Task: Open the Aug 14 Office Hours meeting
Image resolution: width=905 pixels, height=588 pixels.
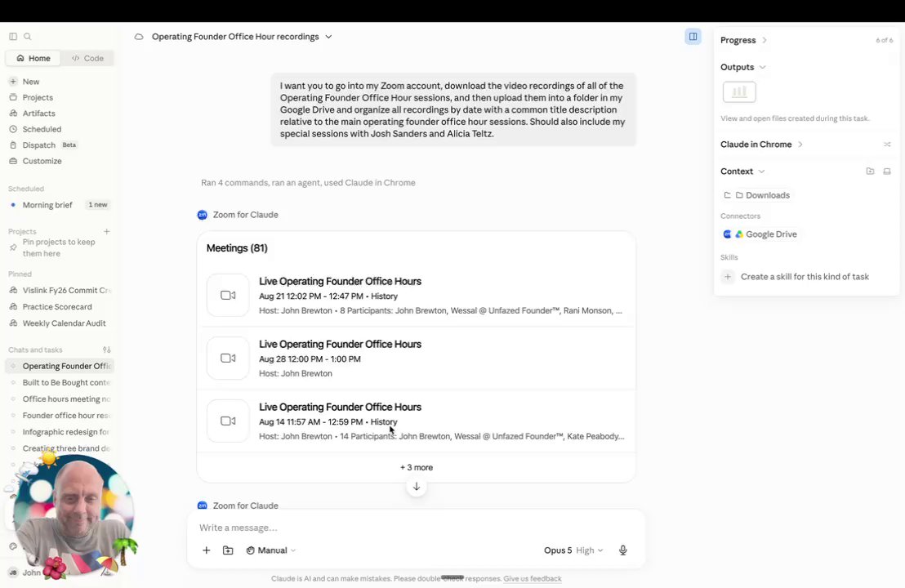Action: [416, 421]
